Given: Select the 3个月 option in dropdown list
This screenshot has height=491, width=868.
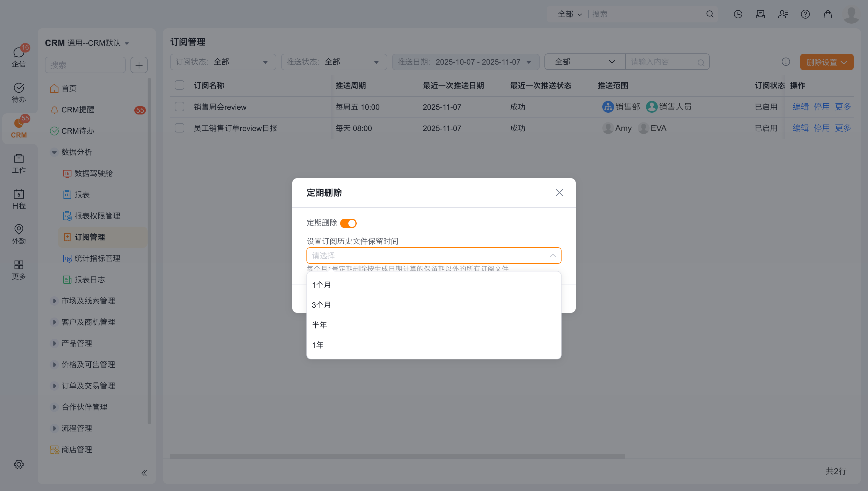Looking at the screenshot, I should 321,305.
